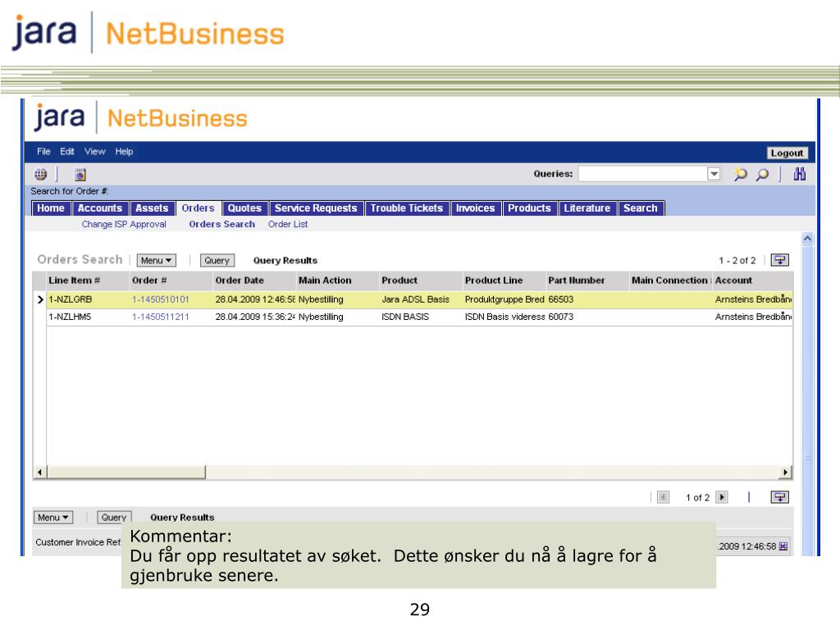Select line item 1-NZLGRB

point(71,299)
